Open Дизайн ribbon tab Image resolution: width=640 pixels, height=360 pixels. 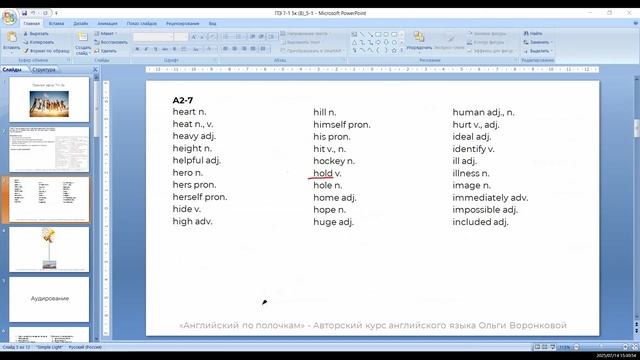point(80,24)
